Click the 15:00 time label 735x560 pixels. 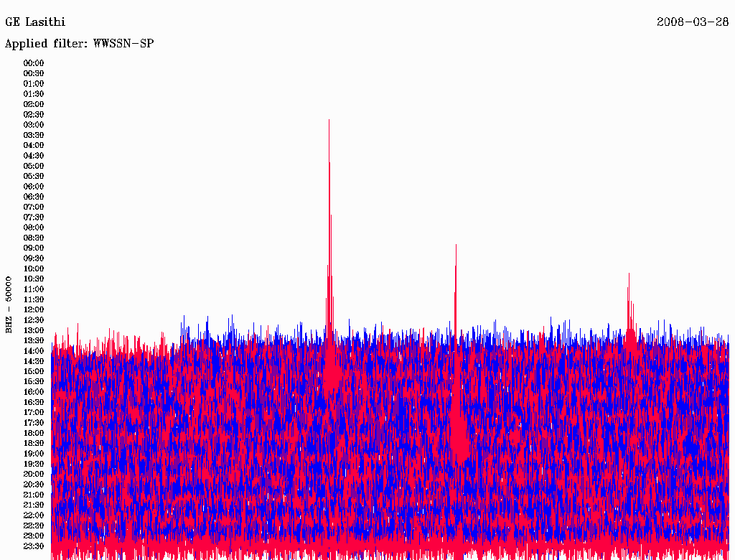click(34, 371)
